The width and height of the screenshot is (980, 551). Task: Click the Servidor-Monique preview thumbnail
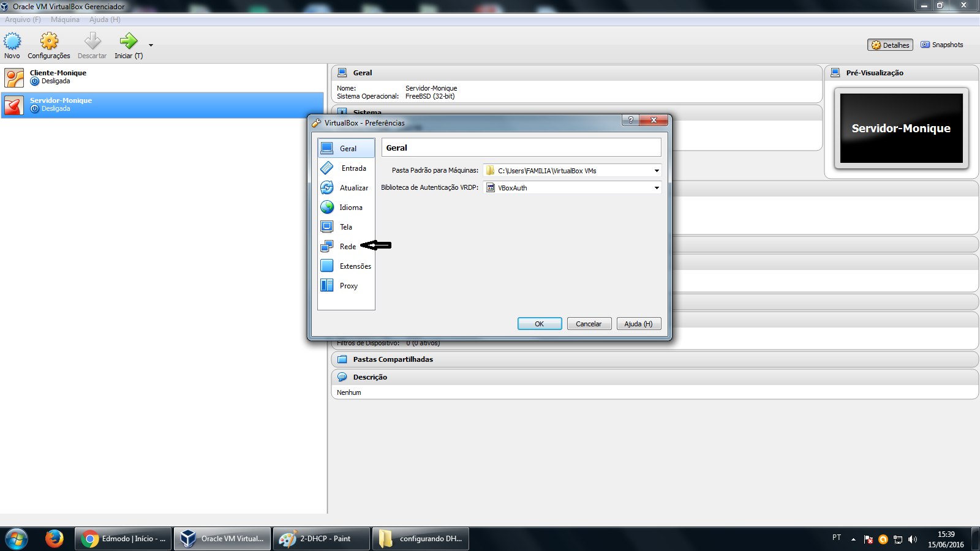pos(902,128)
